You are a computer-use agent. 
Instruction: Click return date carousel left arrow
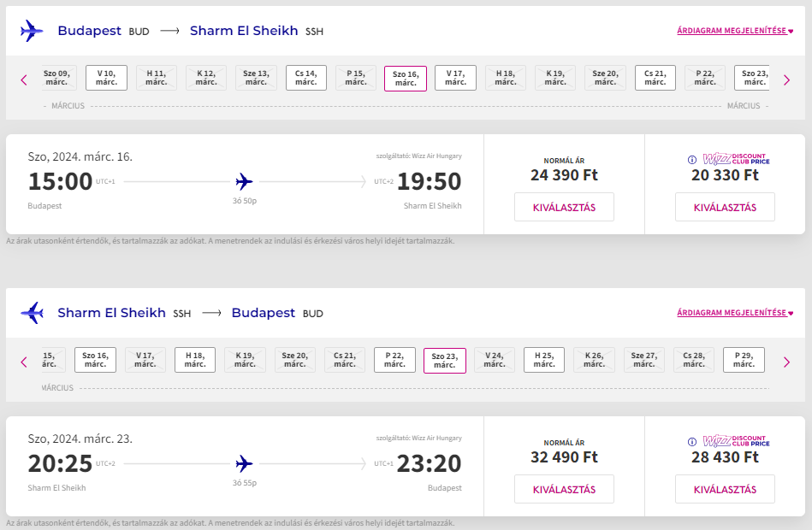[24, 362]
